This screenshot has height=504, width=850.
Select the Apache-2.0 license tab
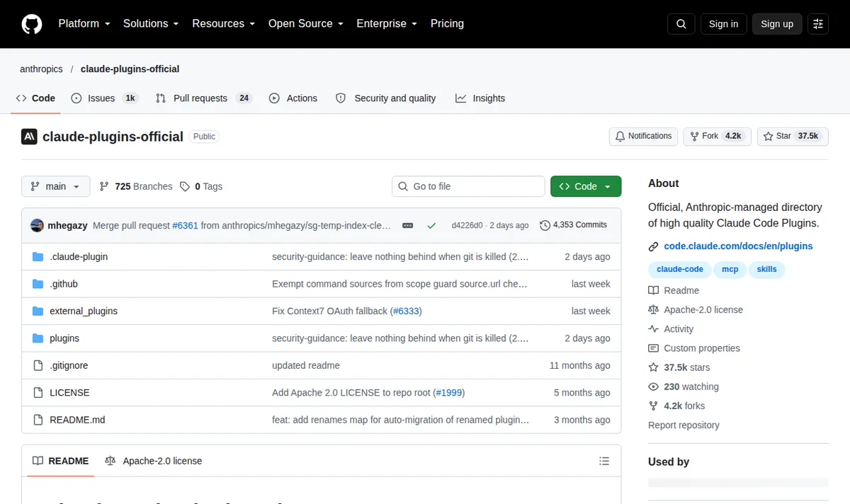[x=153, y=461]
